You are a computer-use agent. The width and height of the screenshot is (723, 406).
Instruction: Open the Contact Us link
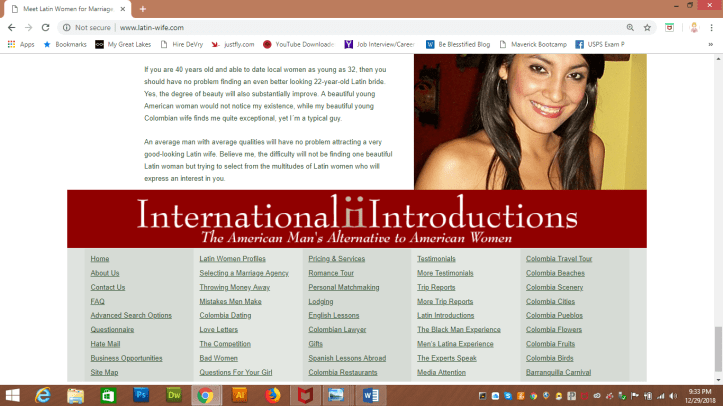[x=108, y=288]
